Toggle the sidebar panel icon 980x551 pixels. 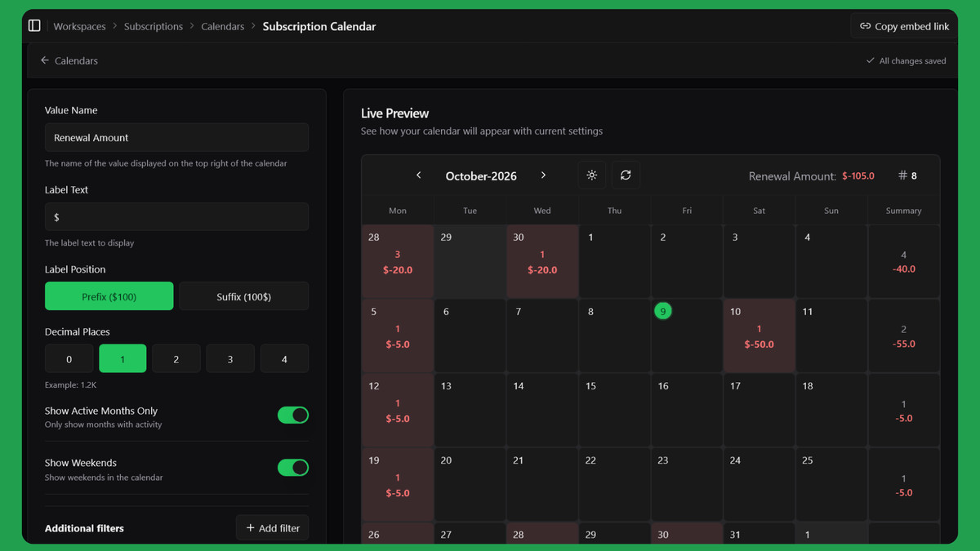pos(34,26)
